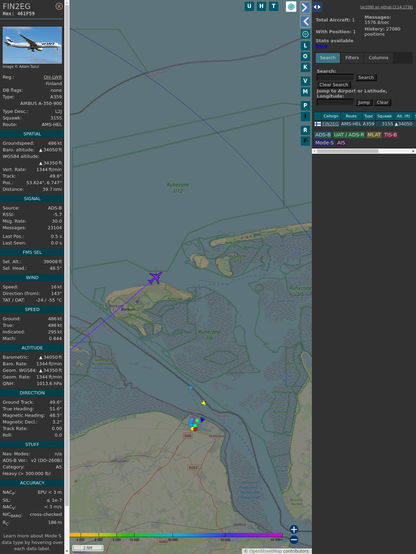
Task: Open the tar1090 on github link
Action: point(386,7)
